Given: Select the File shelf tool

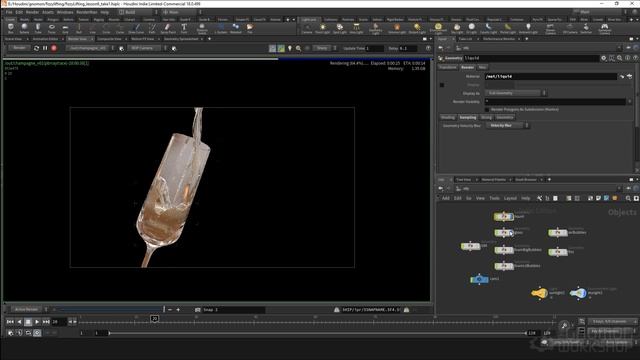Looking at the screenshot, I should [249, 28].
